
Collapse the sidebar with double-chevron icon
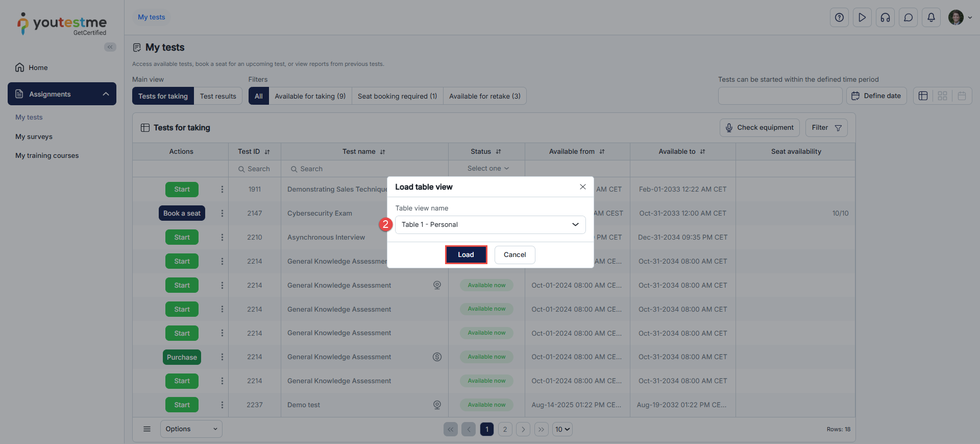point(110,47)
